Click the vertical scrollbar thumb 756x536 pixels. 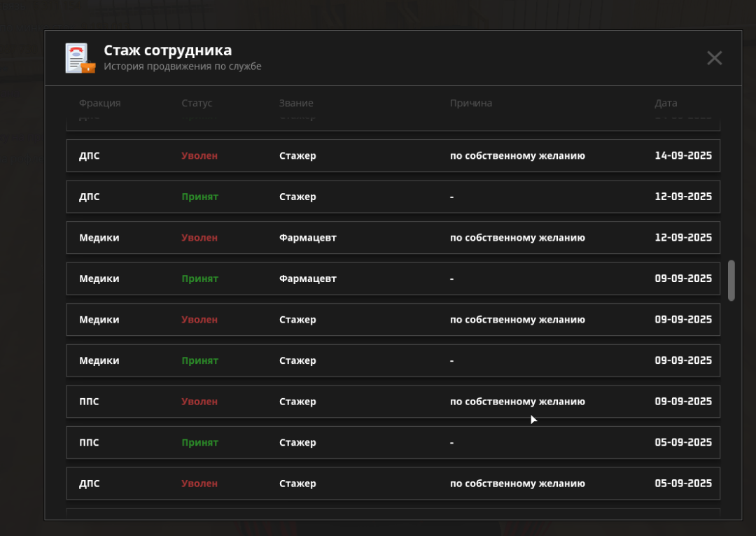pyautogui.click(x=731, y=281)
